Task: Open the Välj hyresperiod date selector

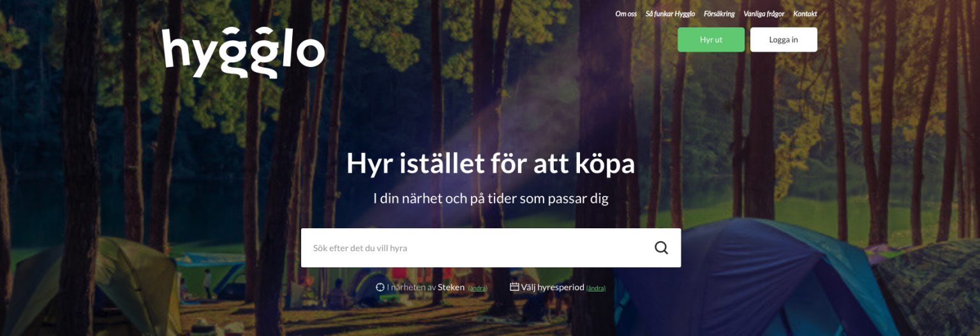Action: coord(553,288)
